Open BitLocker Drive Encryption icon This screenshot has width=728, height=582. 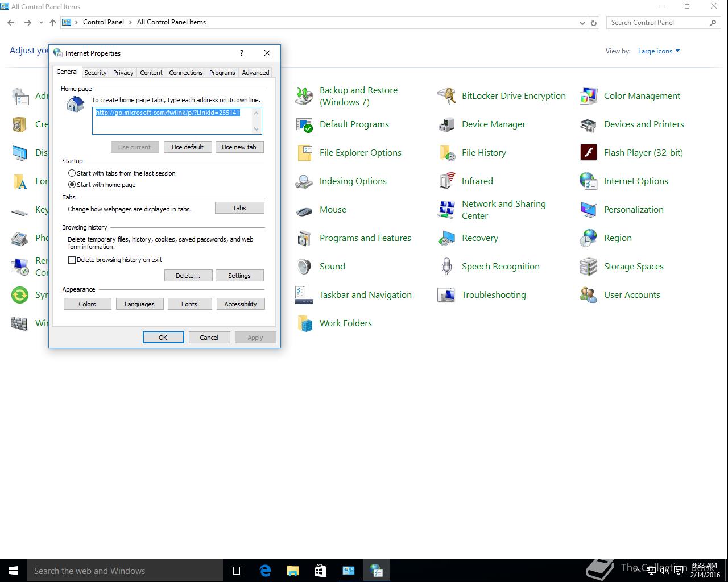(x=446, y=96)
